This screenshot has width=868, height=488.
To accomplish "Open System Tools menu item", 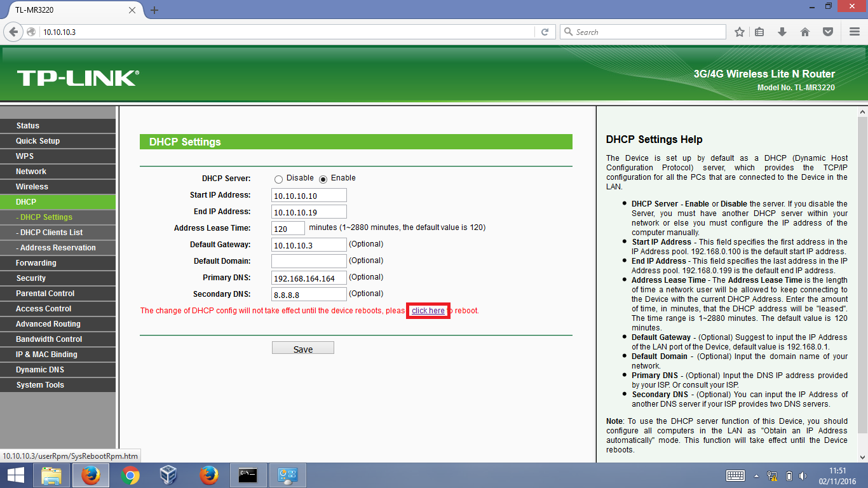I will (x=58, y=385).
